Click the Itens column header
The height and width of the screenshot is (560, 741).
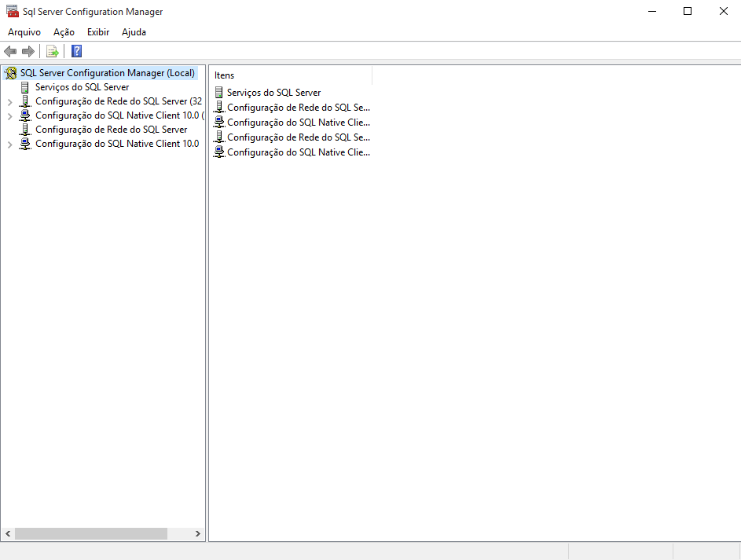click(291, 75)
